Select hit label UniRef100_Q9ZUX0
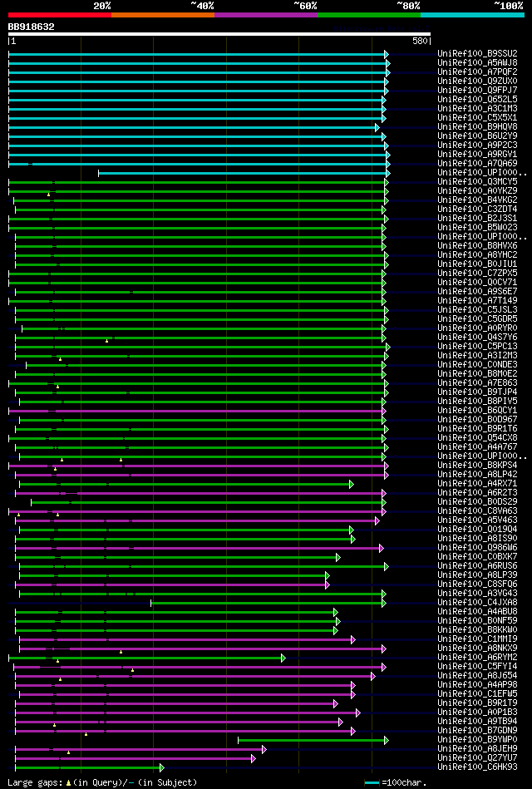532x789 pixels. 477,81
